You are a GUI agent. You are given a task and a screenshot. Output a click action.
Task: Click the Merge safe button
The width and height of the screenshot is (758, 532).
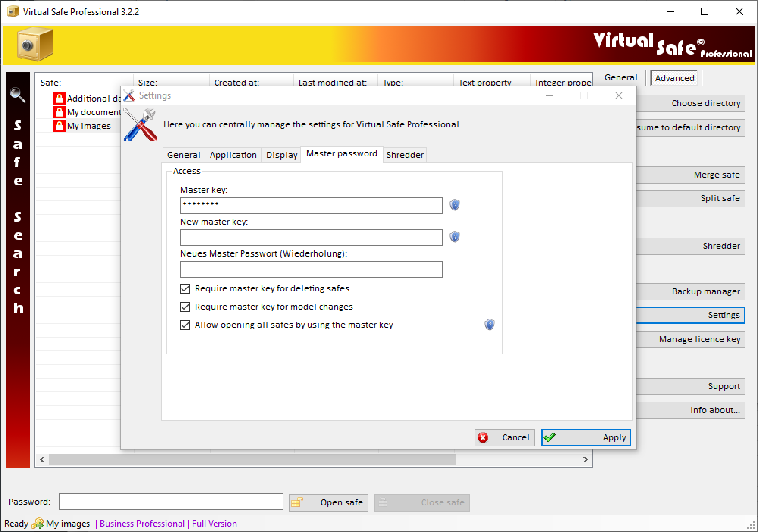tap(691, 175)
